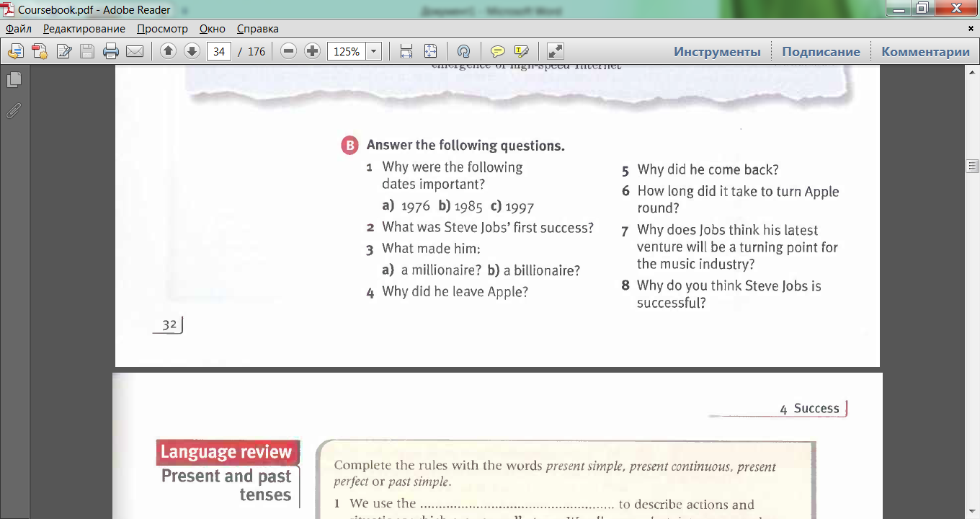This screenshot has width=980, height=519.
Task: Click the page number 32 label
Action: (x=169, y=325)
